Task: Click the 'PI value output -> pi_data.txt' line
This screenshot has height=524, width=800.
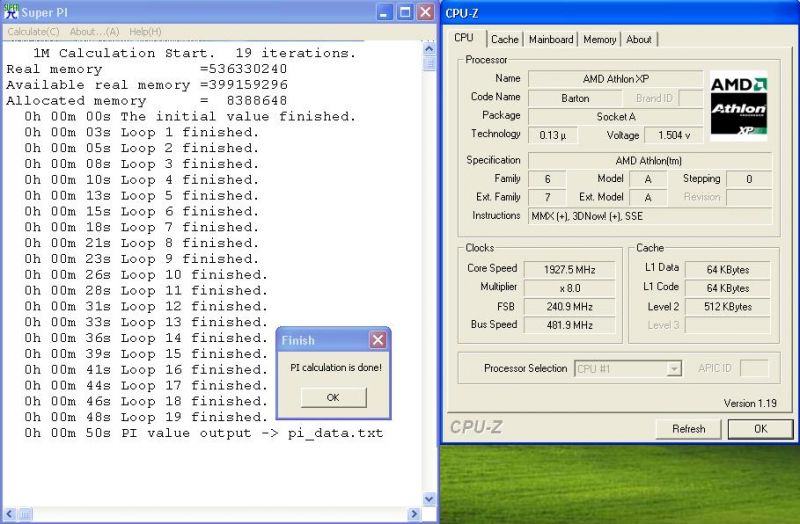Action: pyautogui.click(x=203, y=433)
